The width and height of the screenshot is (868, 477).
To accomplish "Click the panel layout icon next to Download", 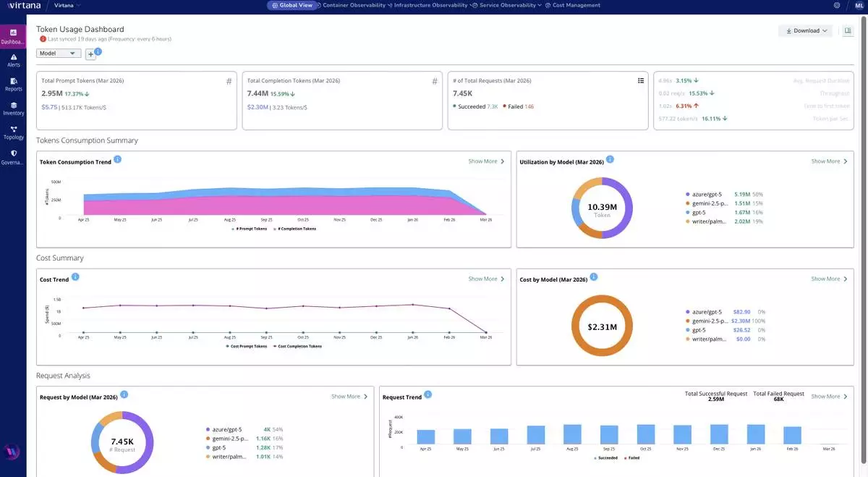I will pos(848,30).
